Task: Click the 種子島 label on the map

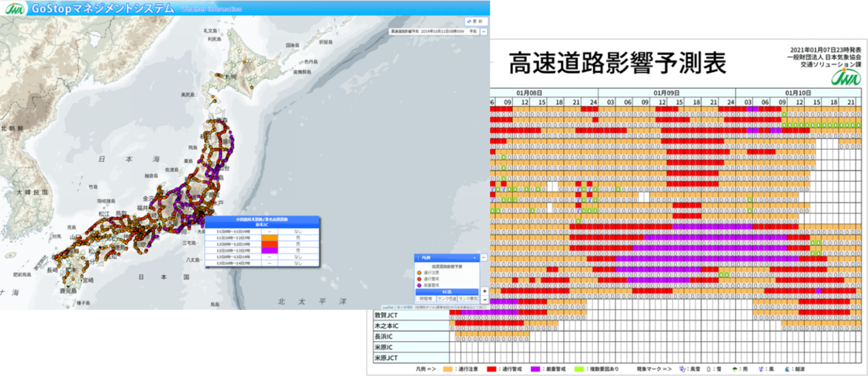Action: point(83,303)
